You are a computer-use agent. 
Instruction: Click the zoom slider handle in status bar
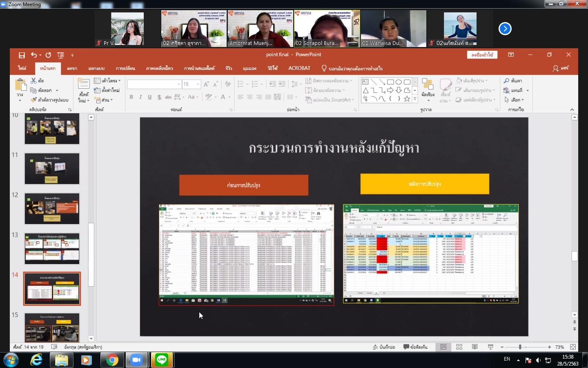tap(520, 347)
